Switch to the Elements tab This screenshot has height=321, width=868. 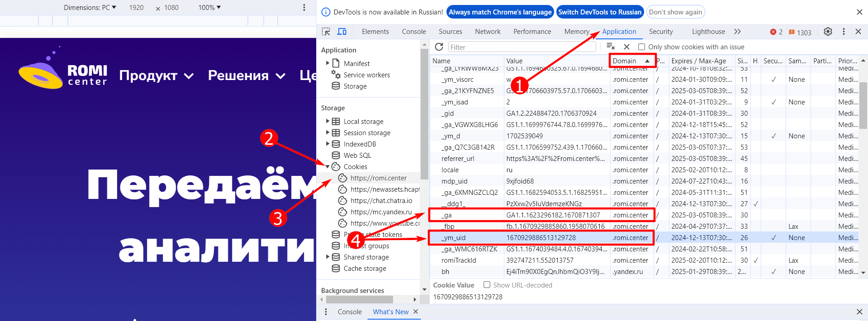coord(375,32)
